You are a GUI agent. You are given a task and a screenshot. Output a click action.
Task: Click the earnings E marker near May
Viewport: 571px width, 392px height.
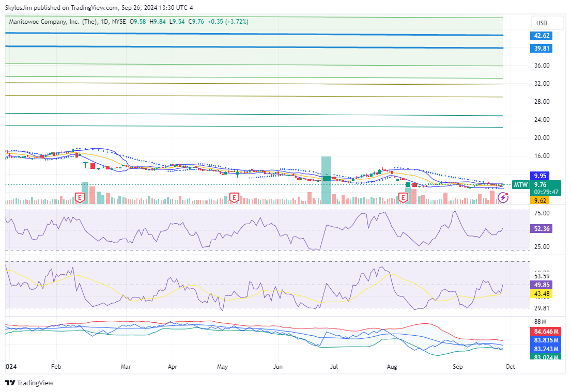pos(234,198)
